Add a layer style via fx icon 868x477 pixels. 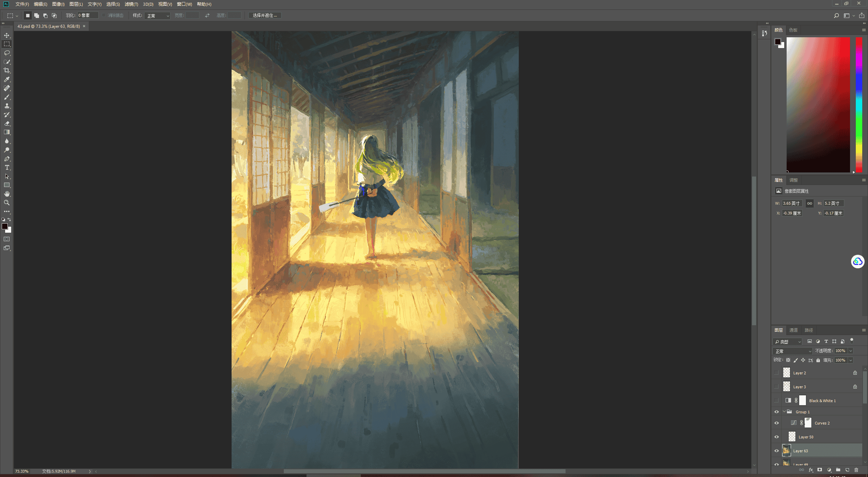(811, 470)
